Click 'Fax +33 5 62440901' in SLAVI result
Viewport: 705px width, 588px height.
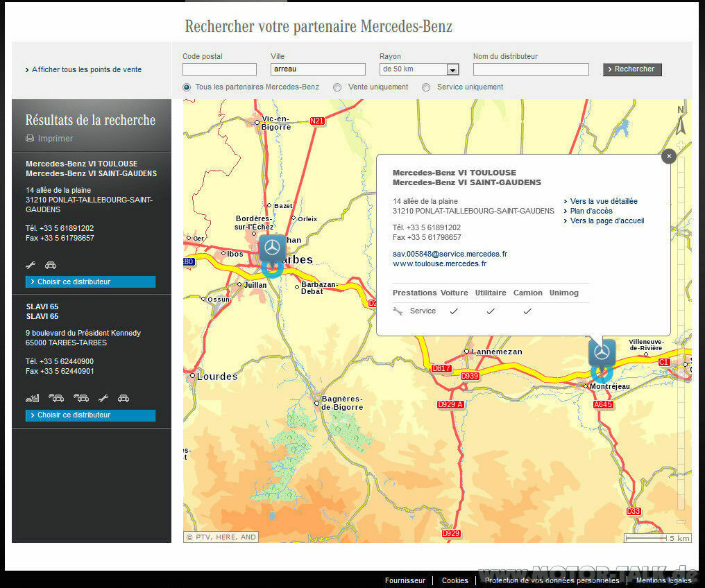coord(60,371)
